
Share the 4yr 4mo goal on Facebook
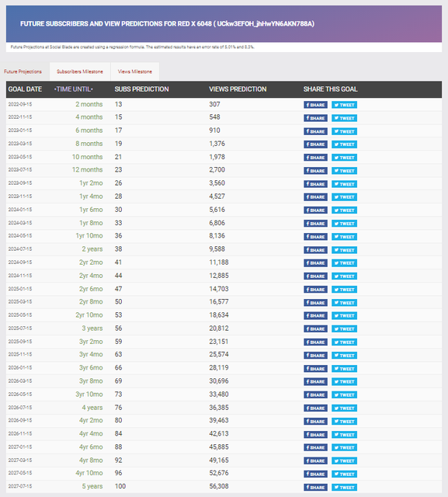coord(315,435)
